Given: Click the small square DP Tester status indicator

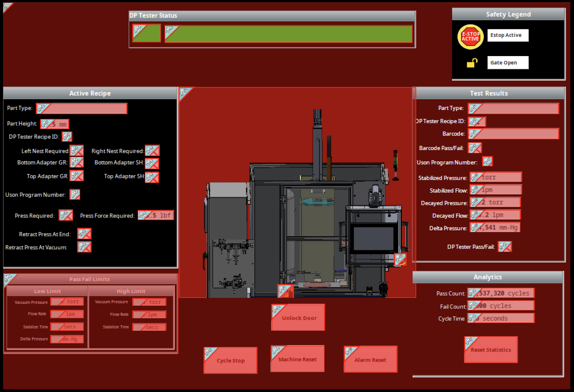Looking at the screenshot, I should pos(146,33).
